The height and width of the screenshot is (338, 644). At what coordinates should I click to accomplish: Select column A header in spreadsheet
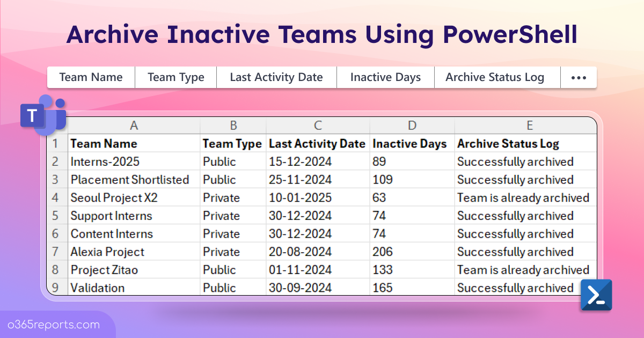tap(134, 126)
